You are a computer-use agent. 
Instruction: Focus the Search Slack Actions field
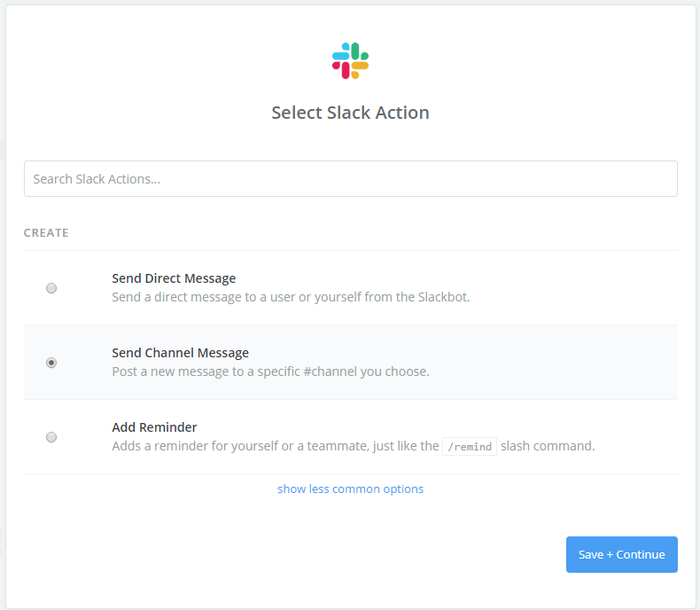[351, 178]
